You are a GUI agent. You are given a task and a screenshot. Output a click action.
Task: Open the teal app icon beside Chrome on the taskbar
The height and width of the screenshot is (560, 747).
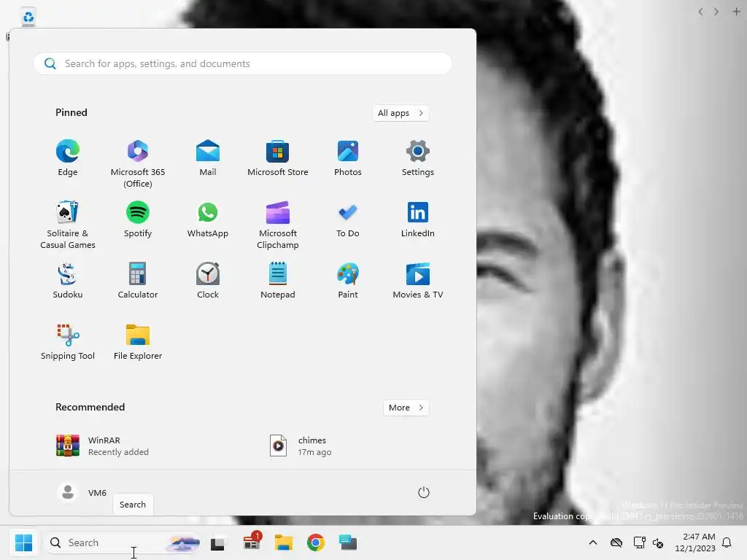(348, 542)
